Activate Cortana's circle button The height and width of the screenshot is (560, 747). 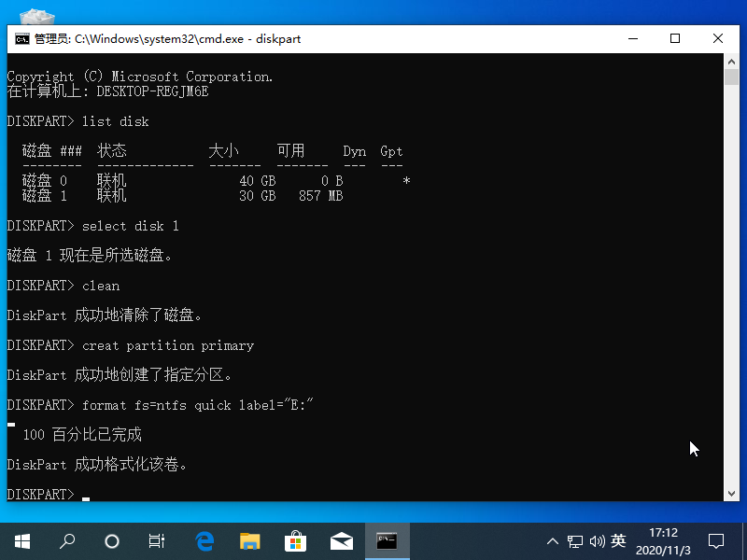pos(112,541)
